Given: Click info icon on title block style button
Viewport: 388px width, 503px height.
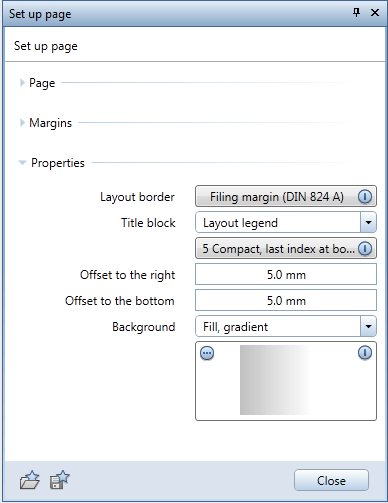Looking at the screenshot, I should 365,249.
